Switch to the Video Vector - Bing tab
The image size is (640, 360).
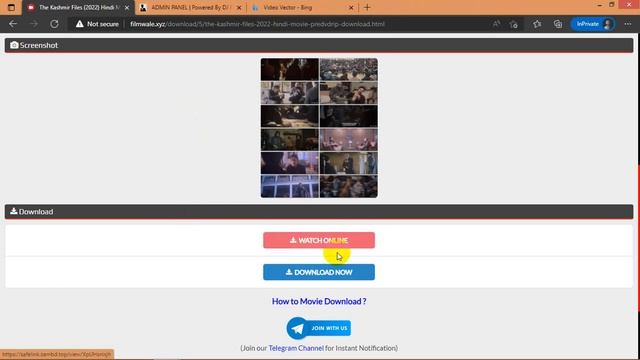[302, 7]
